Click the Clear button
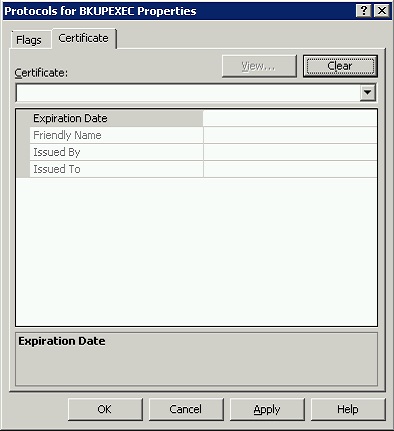The image size is (394, 431). 340,66
